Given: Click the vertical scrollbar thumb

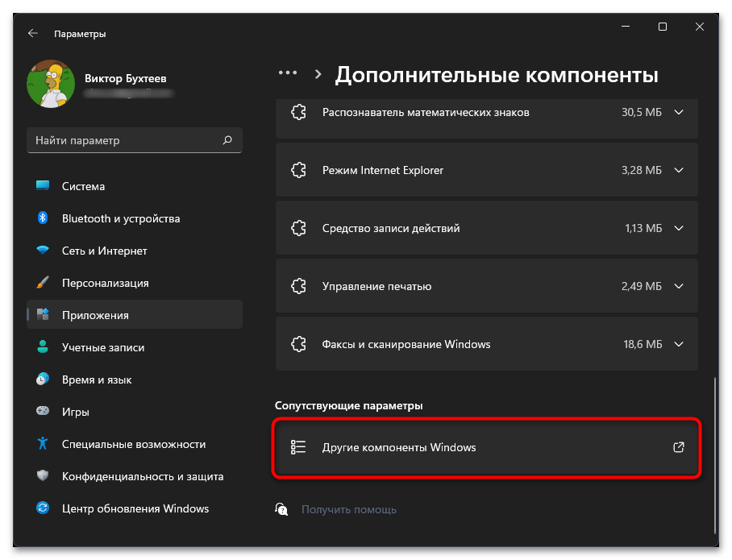Looking at the screenshot, I should [715, 455].
